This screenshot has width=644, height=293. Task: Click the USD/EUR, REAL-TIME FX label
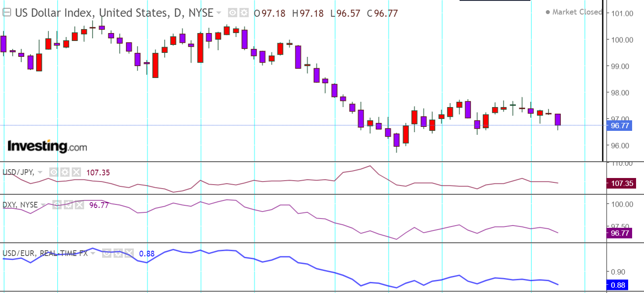point(45,253)
